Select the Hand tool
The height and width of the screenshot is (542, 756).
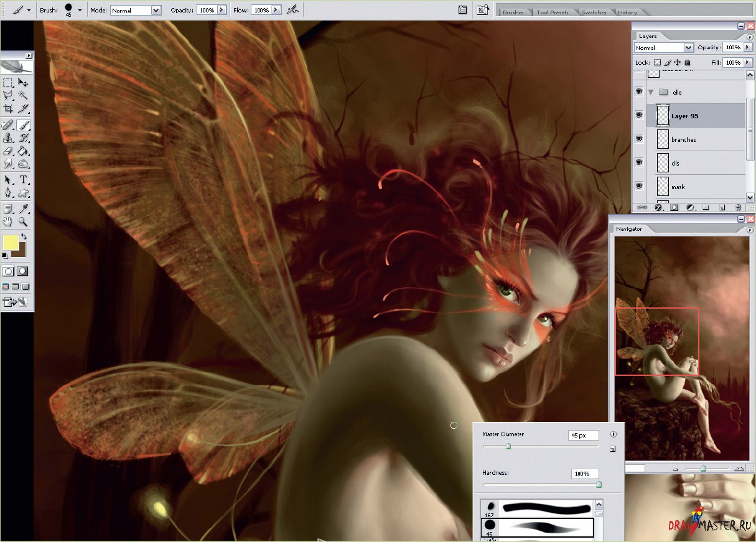point(8,222)
